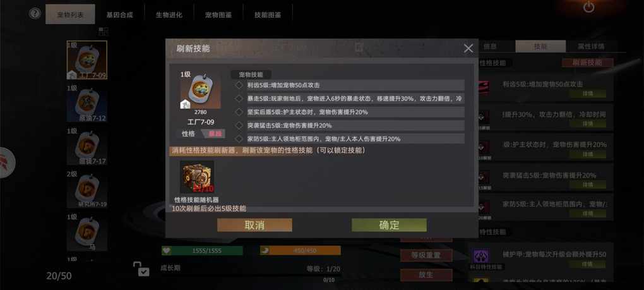Click the 确定 confirm button
This screenshot has height=290, width=644.
coord(389,225)
